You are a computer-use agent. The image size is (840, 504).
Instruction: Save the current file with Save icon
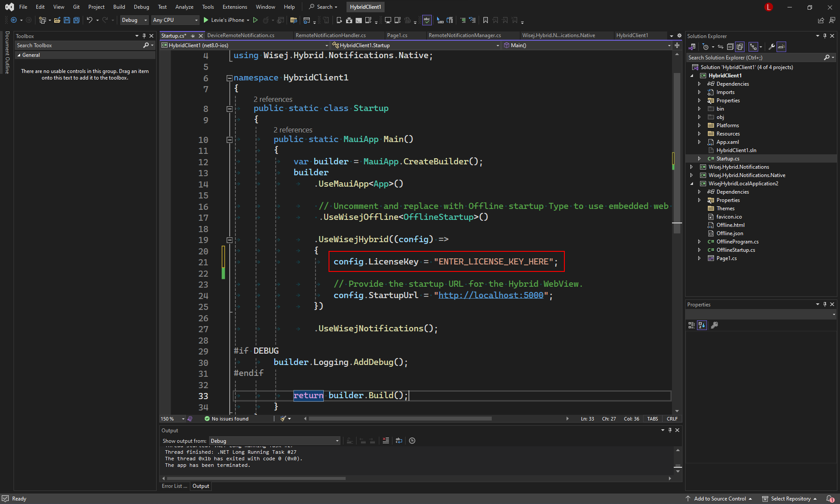66,20
